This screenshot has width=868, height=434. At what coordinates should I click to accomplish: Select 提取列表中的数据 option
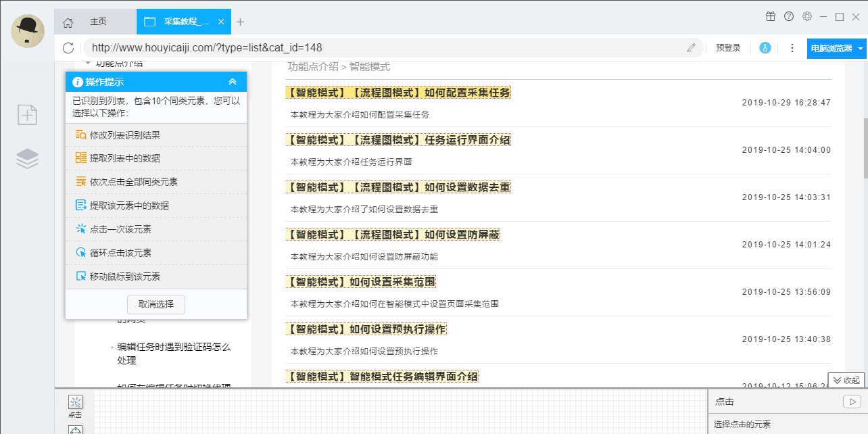125,158
